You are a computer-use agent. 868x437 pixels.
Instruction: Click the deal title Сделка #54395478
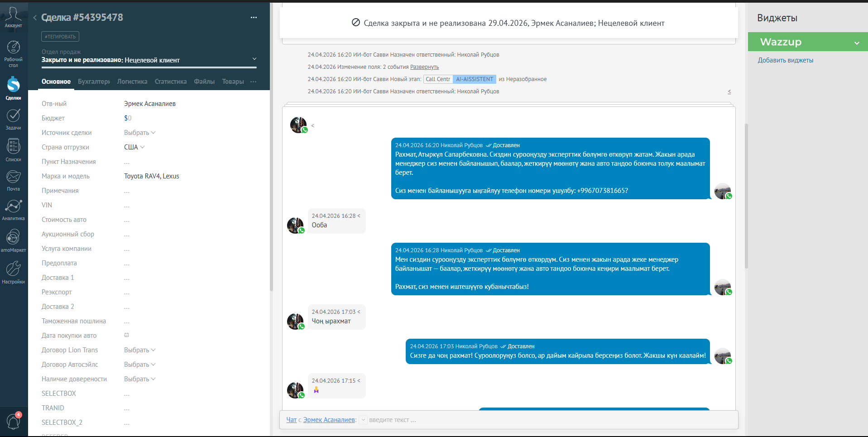click(x=82, y=18)
